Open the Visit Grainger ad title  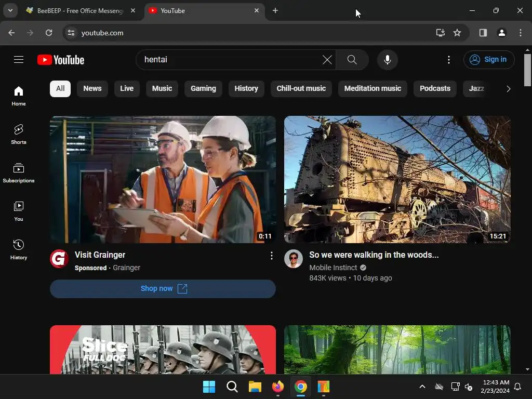100,255
